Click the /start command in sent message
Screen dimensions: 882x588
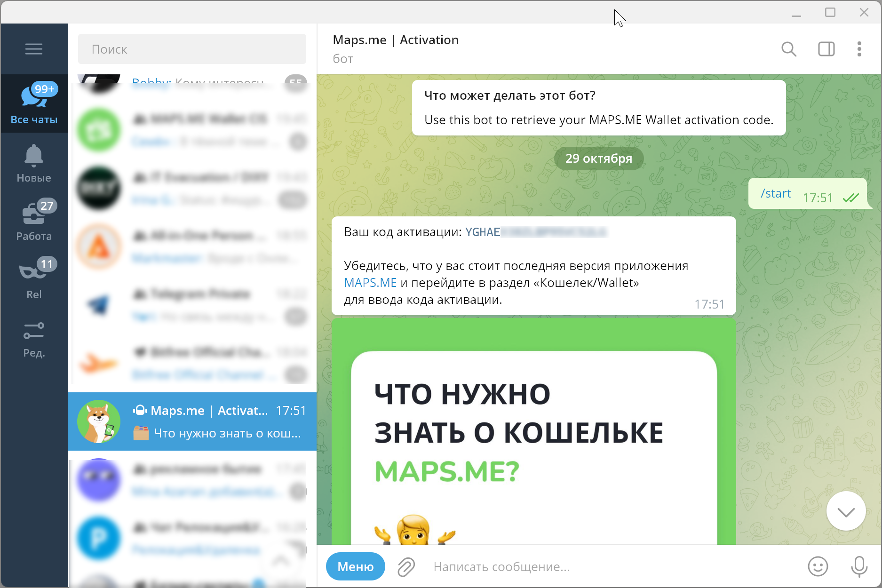tap(776, 193)
